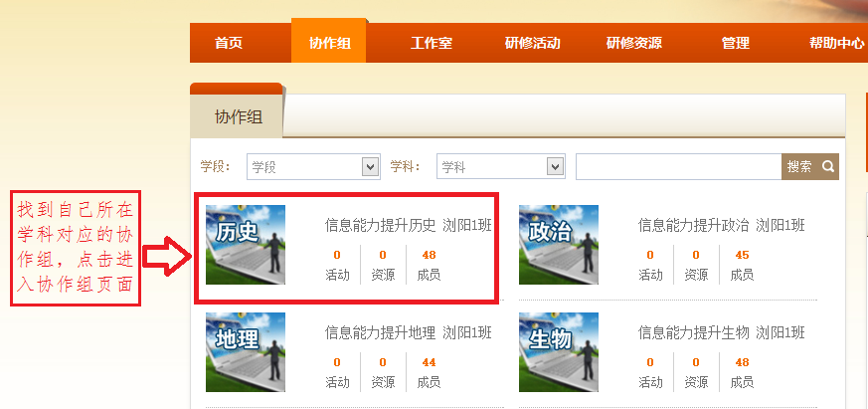Image resolution: width=868 pixels, height=409 pixels.
Task: Open the 信息能力提升生物 浏阳1班 link
Action: [721, 333]
